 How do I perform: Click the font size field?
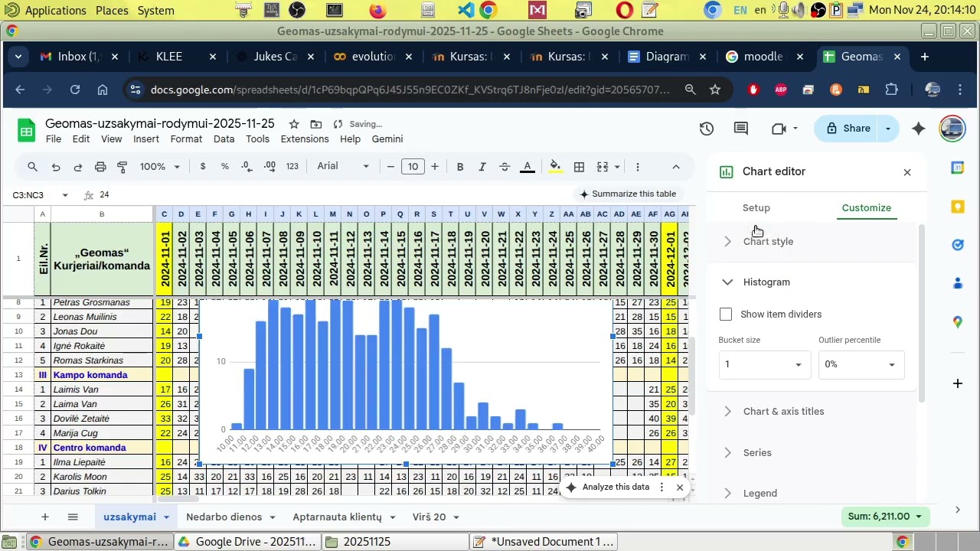413,167
